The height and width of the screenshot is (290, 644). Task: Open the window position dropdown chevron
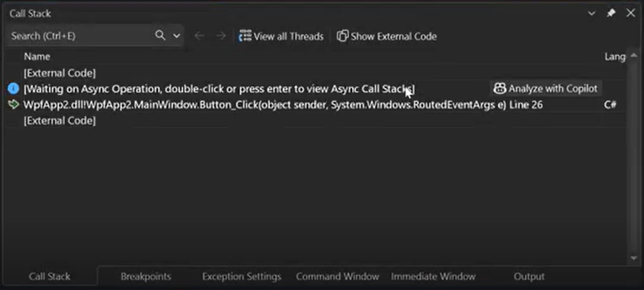[592, 13]
